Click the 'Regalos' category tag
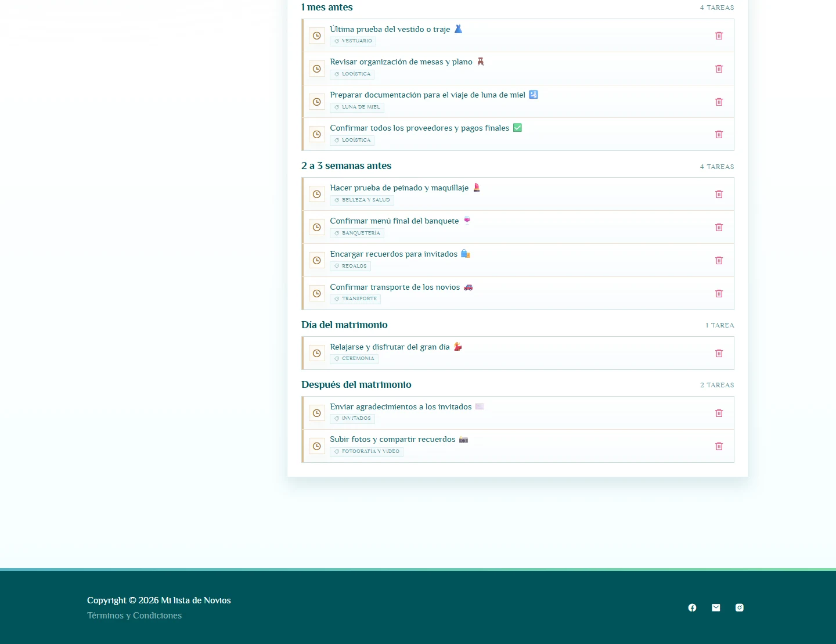836x644 pixels. [351, 267]
